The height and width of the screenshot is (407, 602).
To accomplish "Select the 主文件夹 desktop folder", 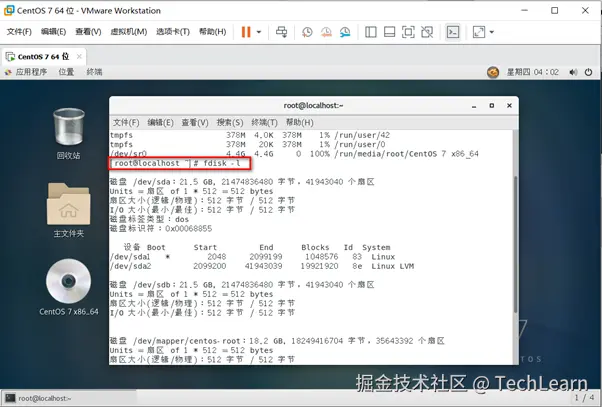I will click(69, 210).
